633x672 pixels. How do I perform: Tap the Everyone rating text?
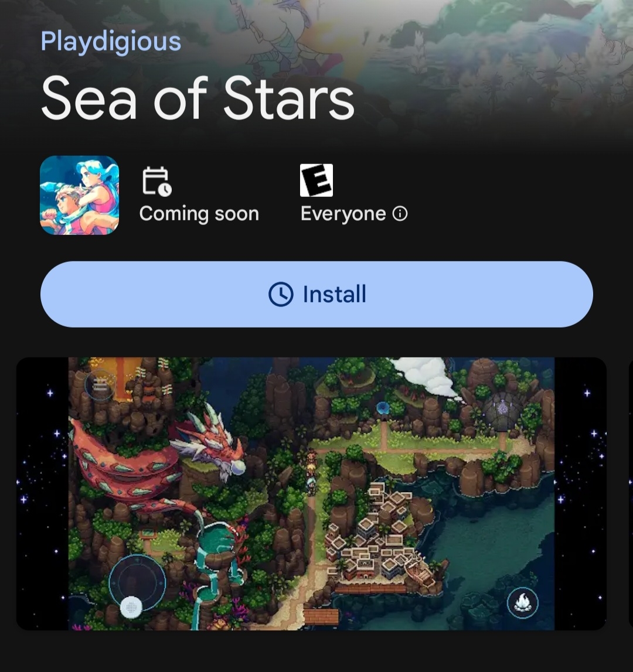pos(343,213)
